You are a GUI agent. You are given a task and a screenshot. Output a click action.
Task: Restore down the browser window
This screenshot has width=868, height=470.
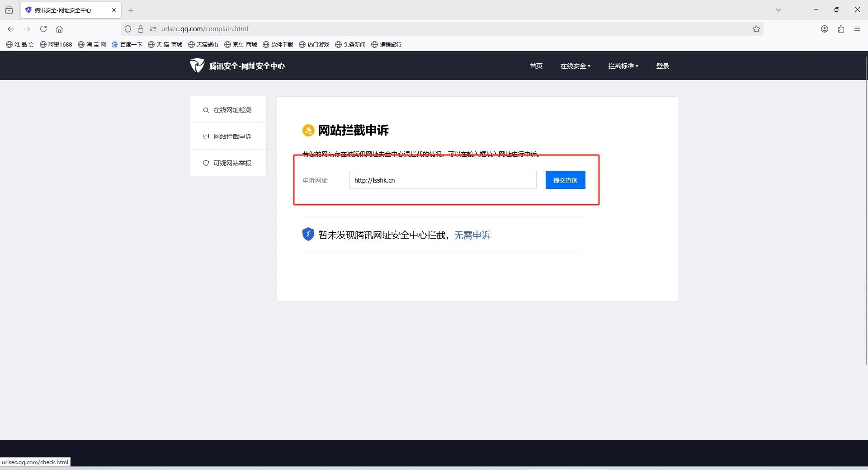tap(837, 9)
